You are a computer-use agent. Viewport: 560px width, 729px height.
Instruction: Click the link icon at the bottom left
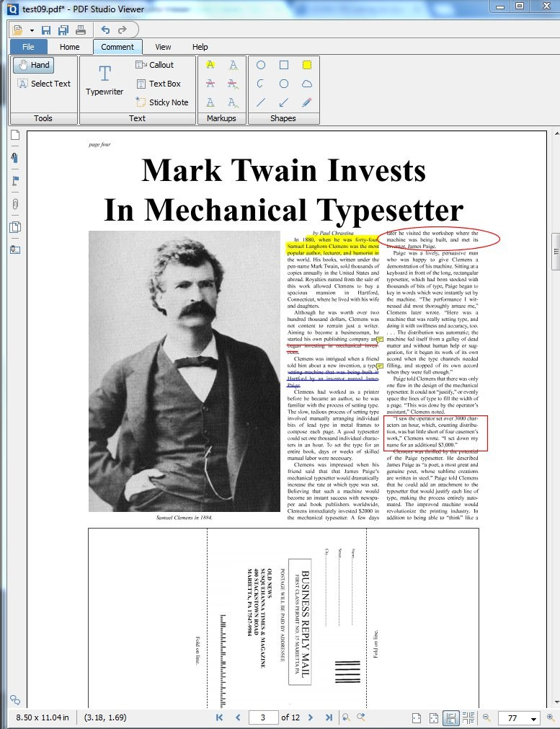[x=15, y=699]
